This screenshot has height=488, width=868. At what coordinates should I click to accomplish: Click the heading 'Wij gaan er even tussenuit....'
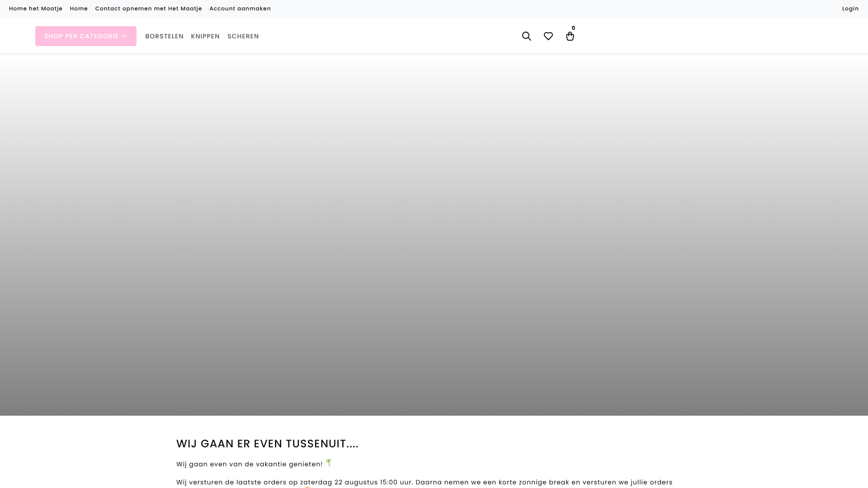coord(267,444)
